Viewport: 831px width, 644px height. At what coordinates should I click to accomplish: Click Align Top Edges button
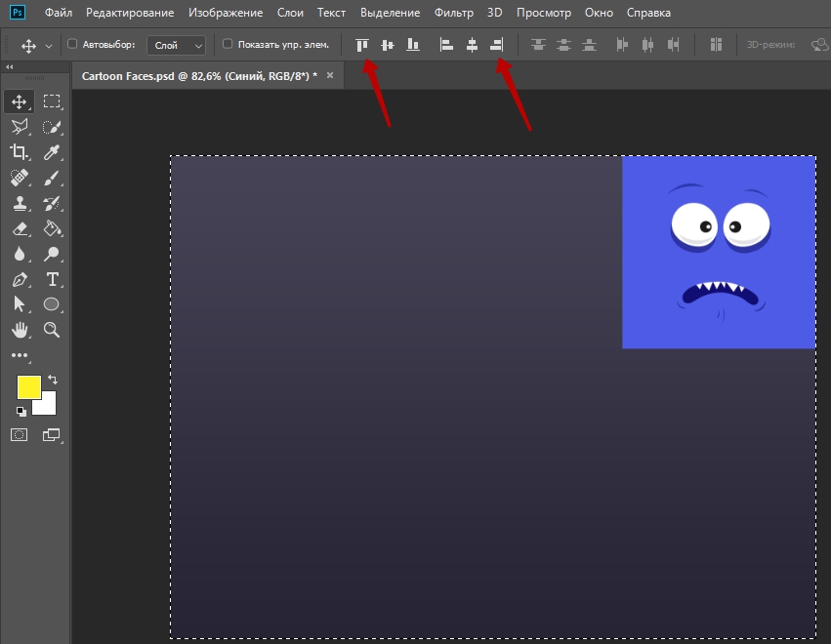coord(362,45)
